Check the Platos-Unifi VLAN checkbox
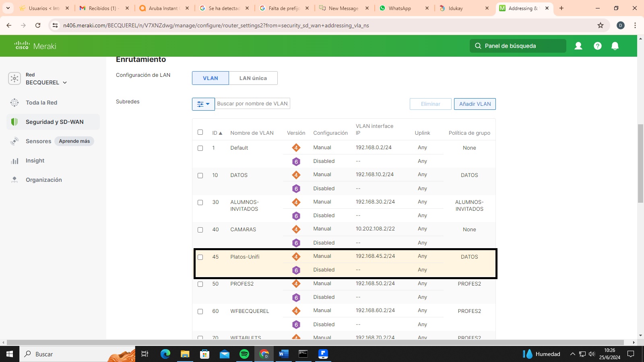Screen dimensions: 644x362 pyautogui.click(x=200, y=257)
